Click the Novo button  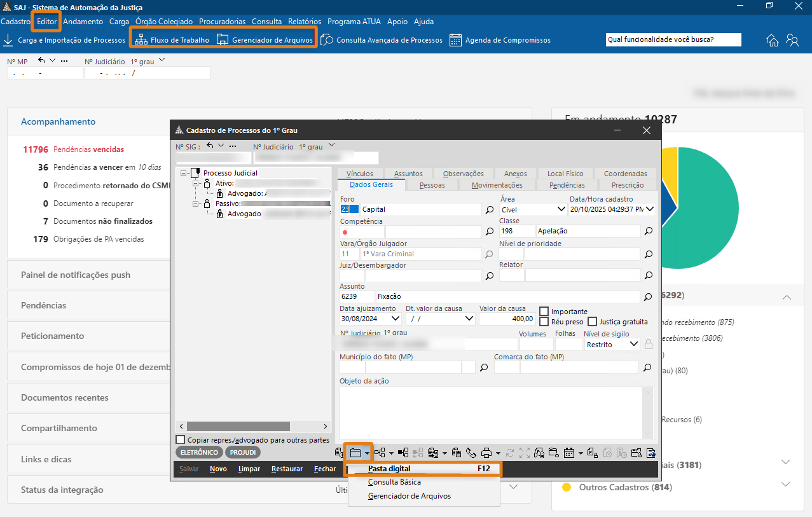tap(218, 469)
